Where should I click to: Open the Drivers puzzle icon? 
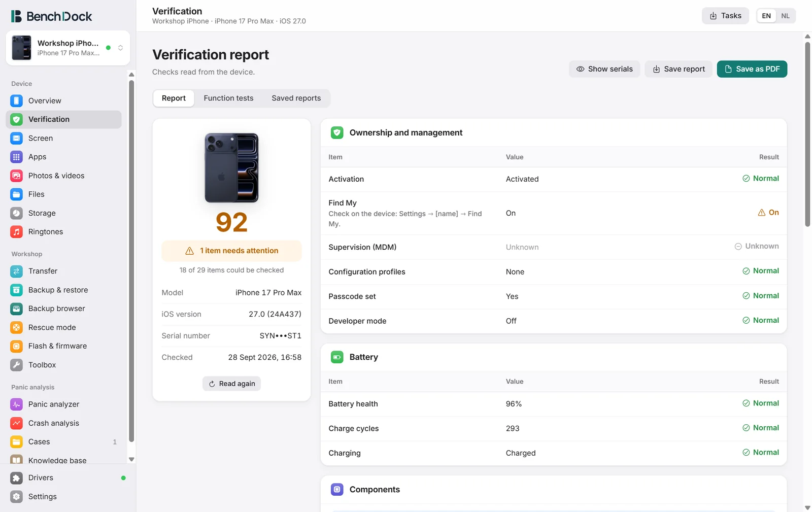pyautogui.click(x=16, y=478)
